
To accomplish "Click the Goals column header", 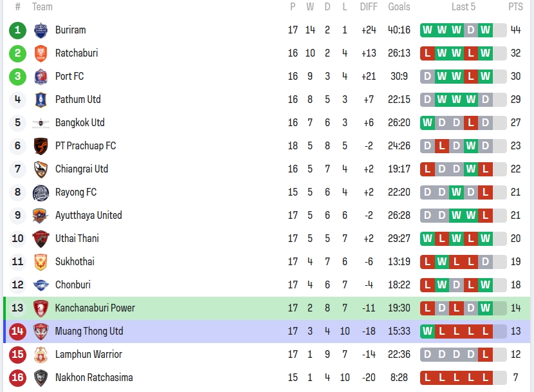I will pos(399,7).
